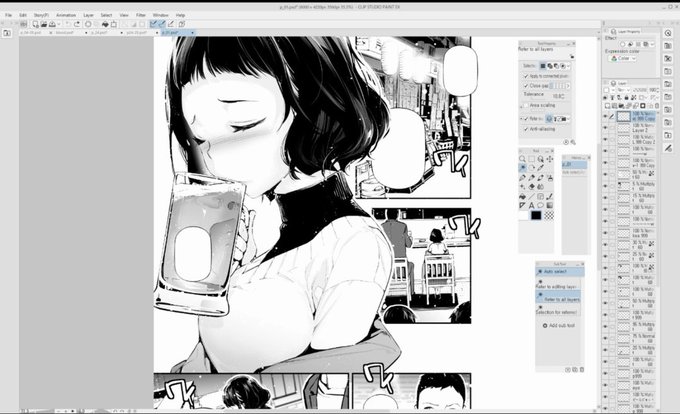Viewport: 680px width, 414px height.
Task: Hide the Layer 2 layer using its eye icon
Action: point(605,128)
